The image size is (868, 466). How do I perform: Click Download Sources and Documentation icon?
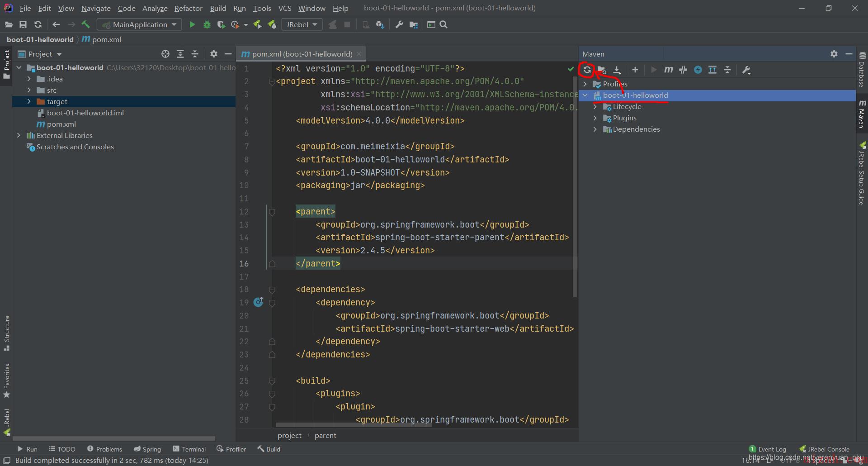pos(617,70)
